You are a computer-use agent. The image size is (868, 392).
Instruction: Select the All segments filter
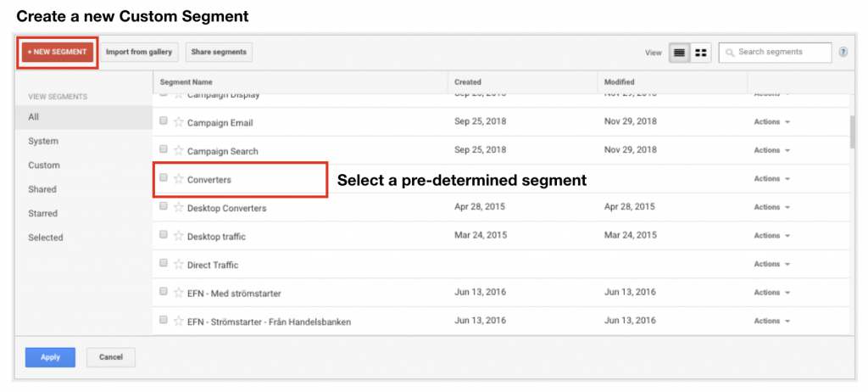pos(84,118)
